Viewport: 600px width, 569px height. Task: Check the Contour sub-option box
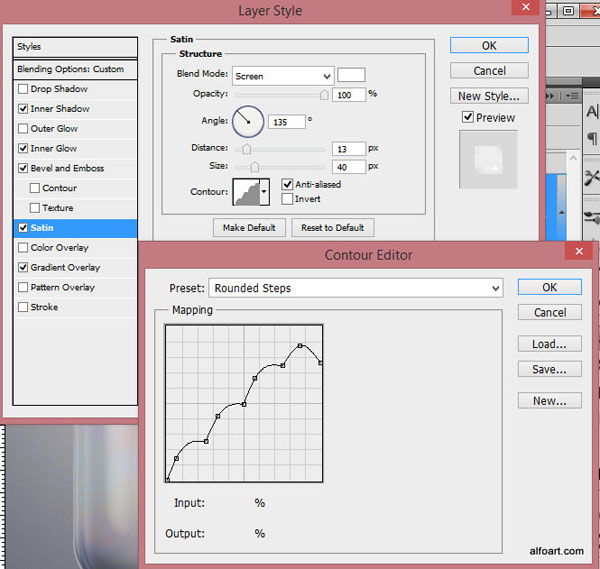pos(35,188)
